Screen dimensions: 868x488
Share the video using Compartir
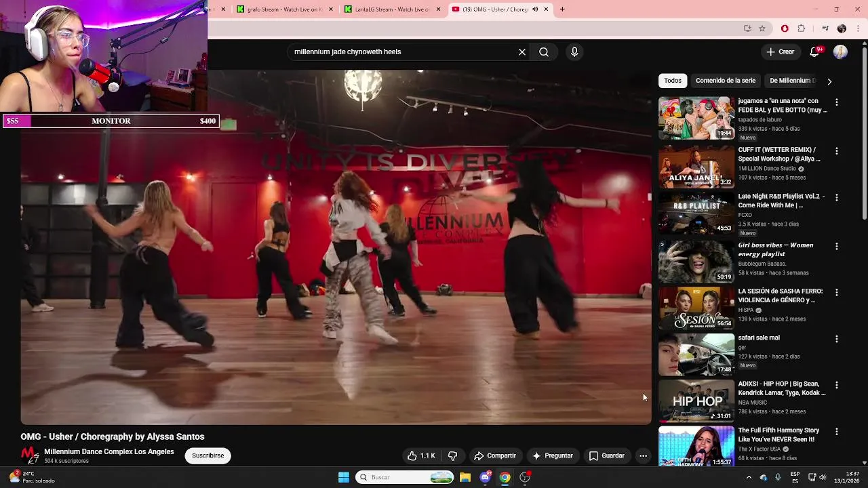[x=495, y=455]
